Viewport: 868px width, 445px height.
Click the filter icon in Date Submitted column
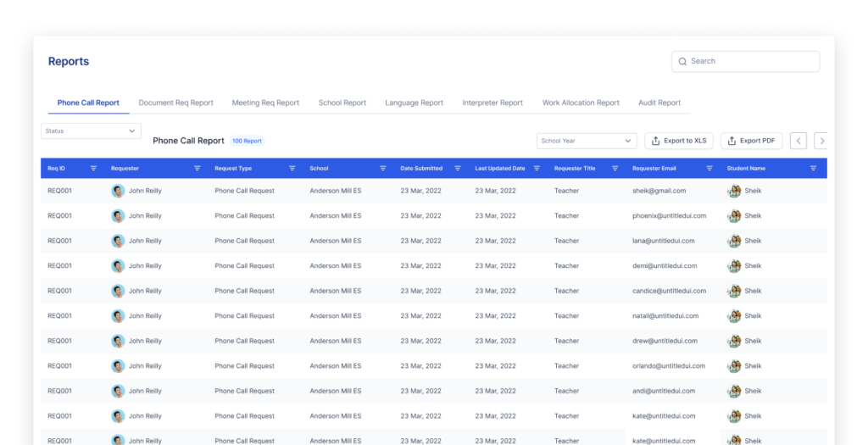click(x=458, y=169)
